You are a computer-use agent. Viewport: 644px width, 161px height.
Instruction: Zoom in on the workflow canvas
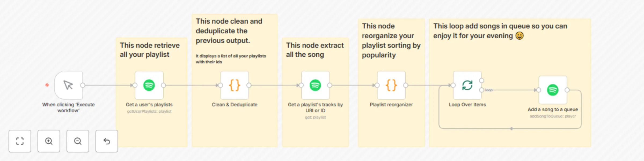[x=49, y=141]
